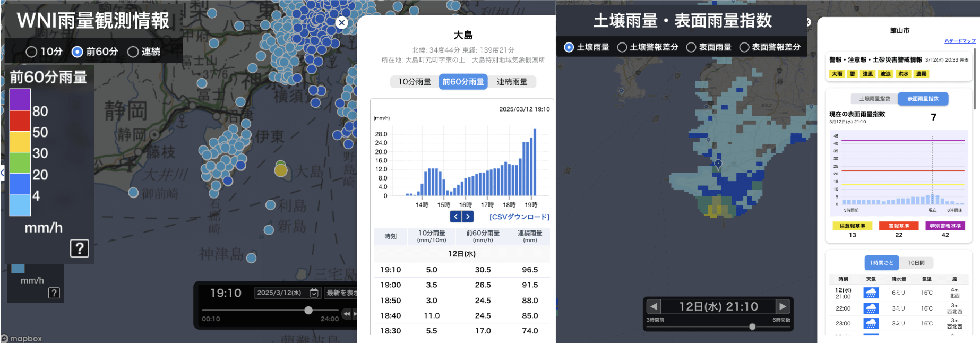Open the 2025/3/12 date selector field
The height and width of the screenshot is (343, 980).
(280, 293)
